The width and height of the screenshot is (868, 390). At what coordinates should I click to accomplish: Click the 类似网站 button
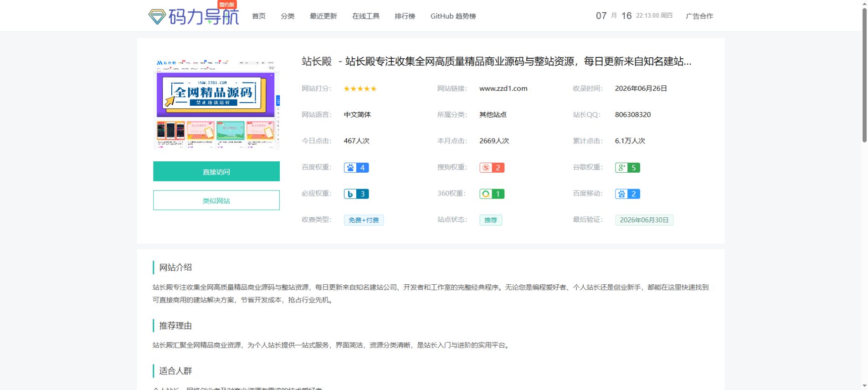tap(216, 200)
